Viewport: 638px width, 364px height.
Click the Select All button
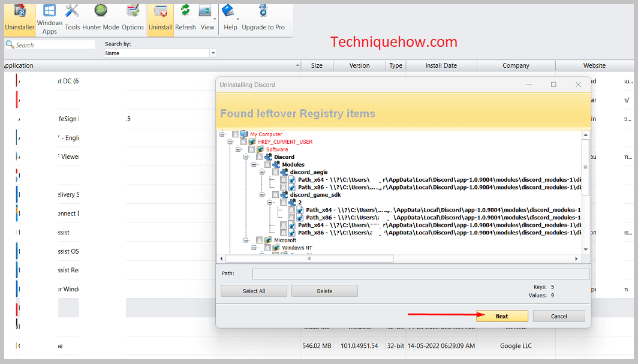254,291
